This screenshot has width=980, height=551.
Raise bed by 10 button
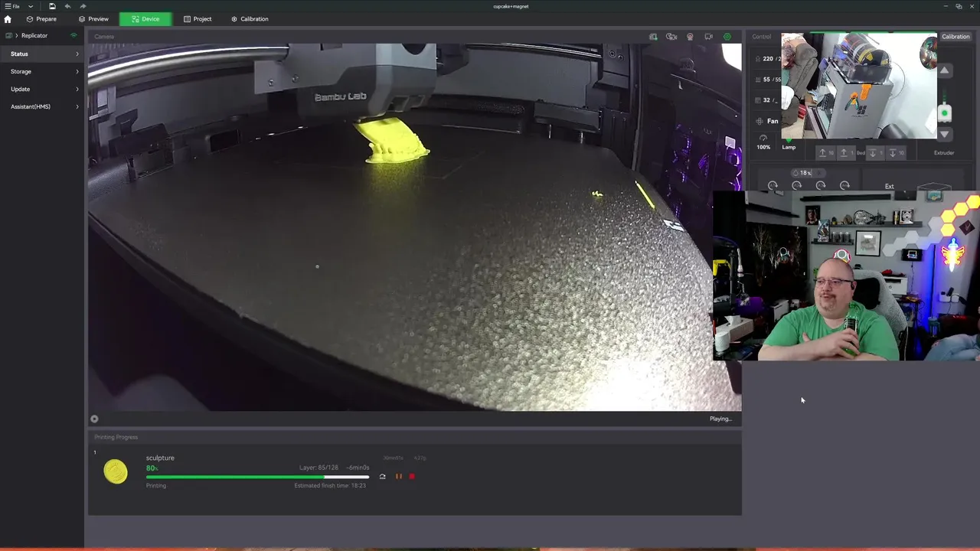tap(825, 153)
